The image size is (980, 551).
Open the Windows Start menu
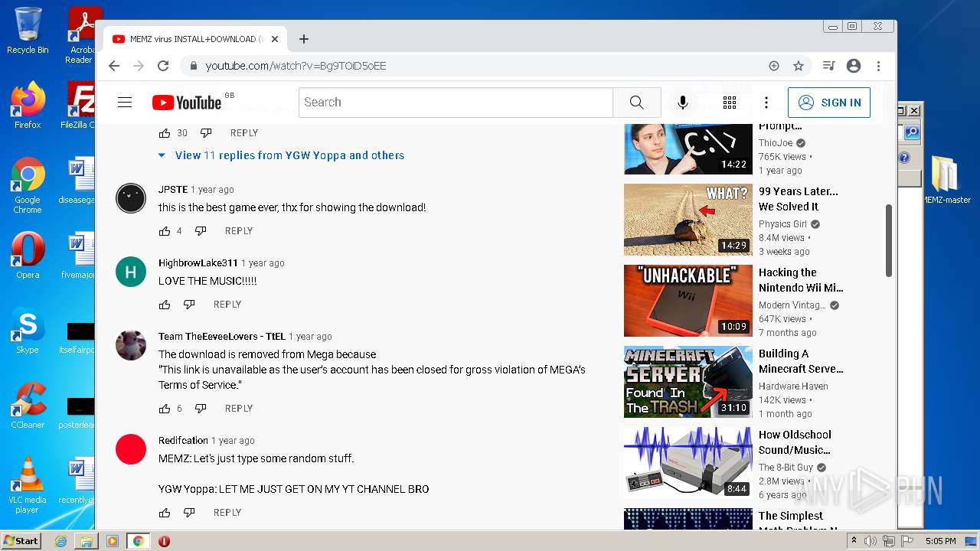pos(21,541)
